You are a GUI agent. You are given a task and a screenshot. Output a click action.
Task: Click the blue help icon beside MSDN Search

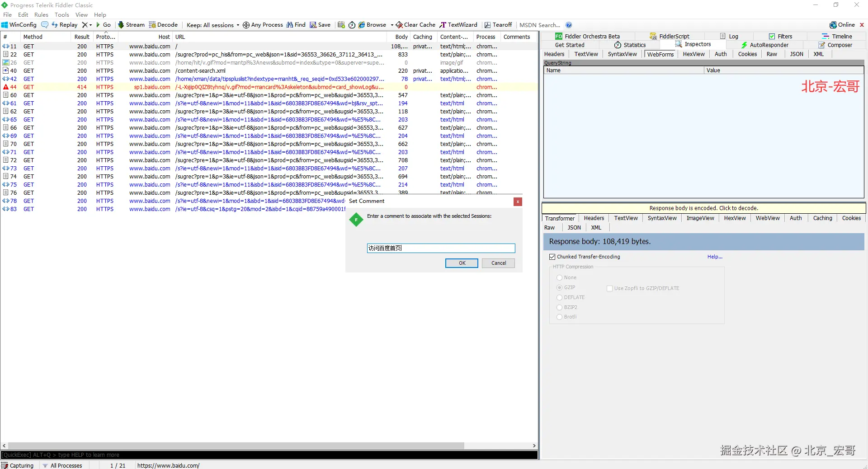569,25
